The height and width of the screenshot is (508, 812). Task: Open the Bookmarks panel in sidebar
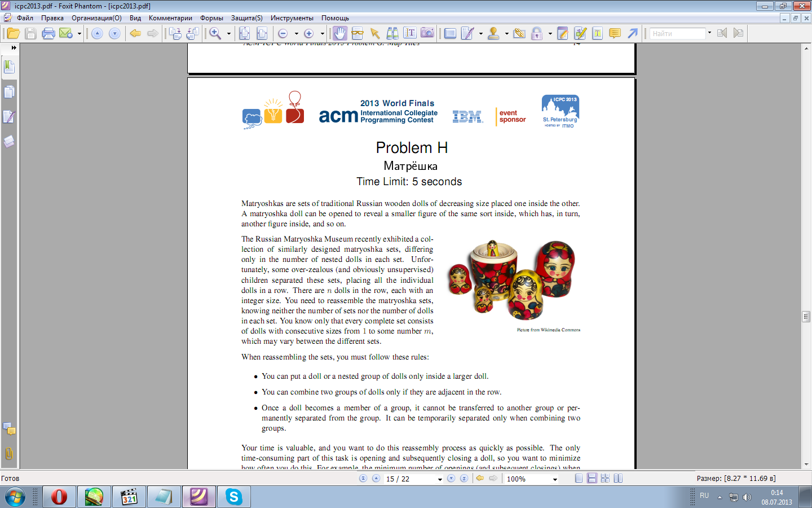9,67
